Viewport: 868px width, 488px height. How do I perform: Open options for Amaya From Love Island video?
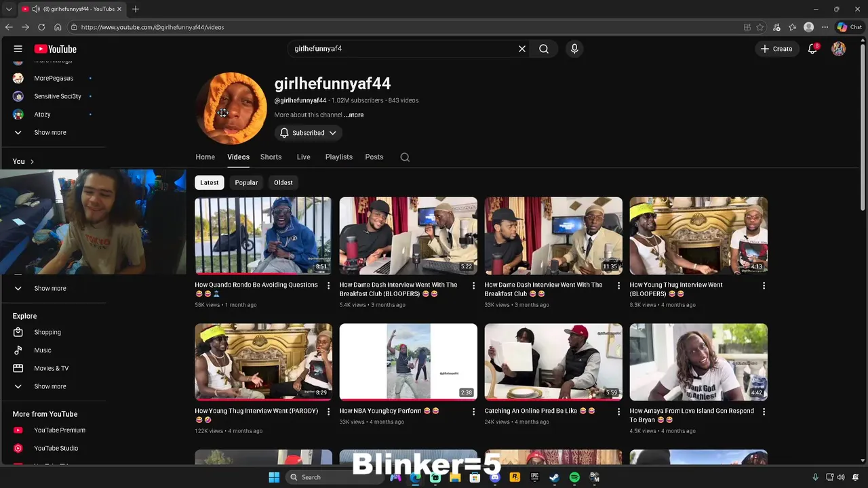pos(764,411)
